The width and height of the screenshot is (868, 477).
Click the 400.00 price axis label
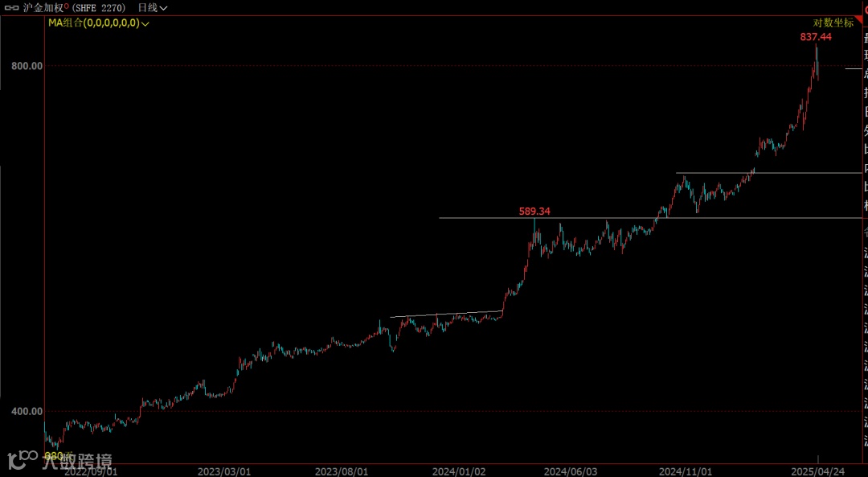click(27, 411)
